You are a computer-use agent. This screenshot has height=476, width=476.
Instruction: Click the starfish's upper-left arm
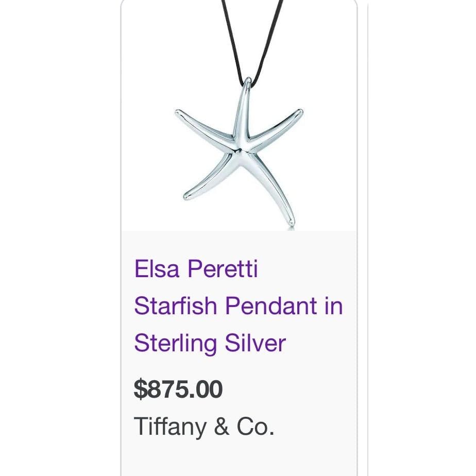click(x=204, y=127)
